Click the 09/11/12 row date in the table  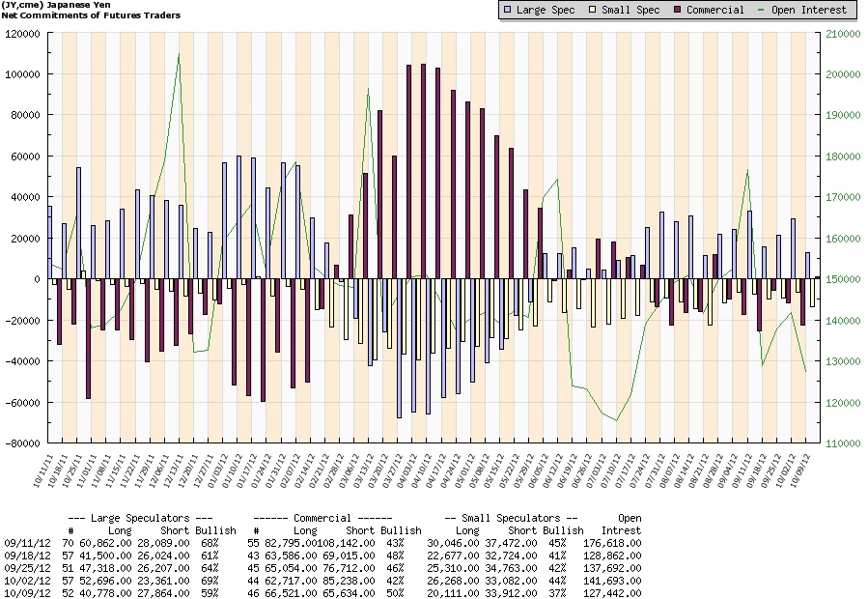(27, 543)
